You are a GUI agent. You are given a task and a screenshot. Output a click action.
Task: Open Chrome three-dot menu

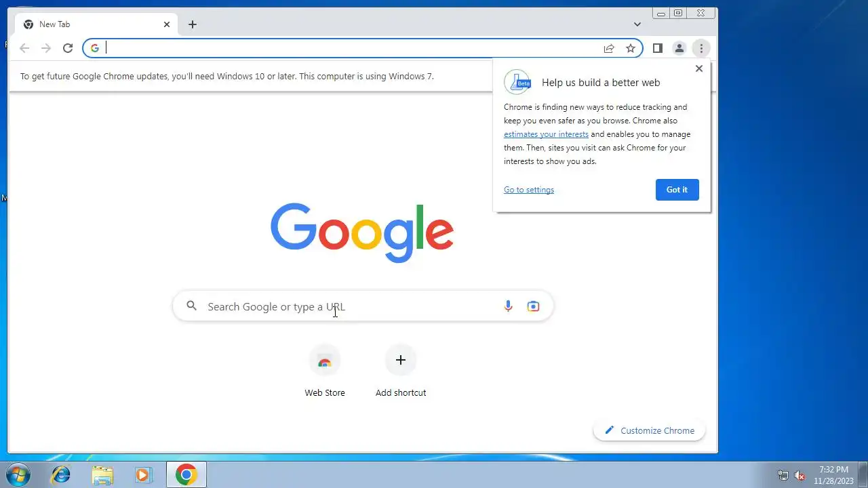pos(701,48)
